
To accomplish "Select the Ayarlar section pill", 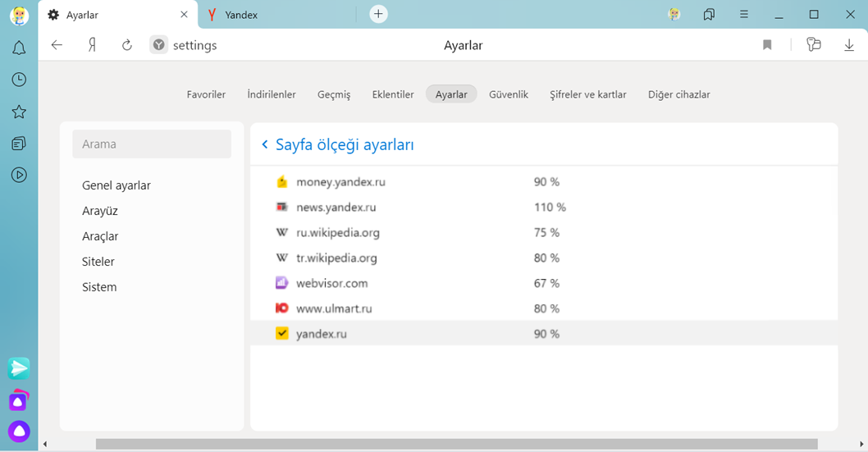I will click(451, 94).
